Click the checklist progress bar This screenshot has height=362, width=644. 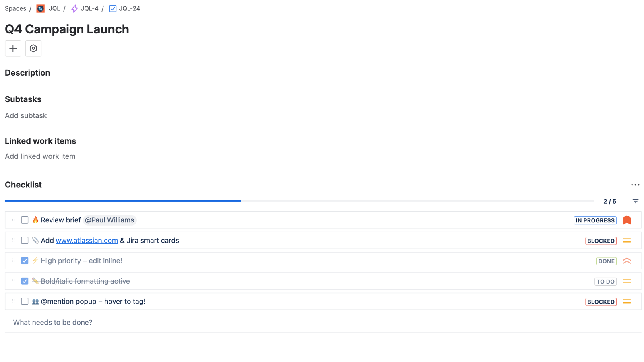pyautogui.click(x=299, y=201)
